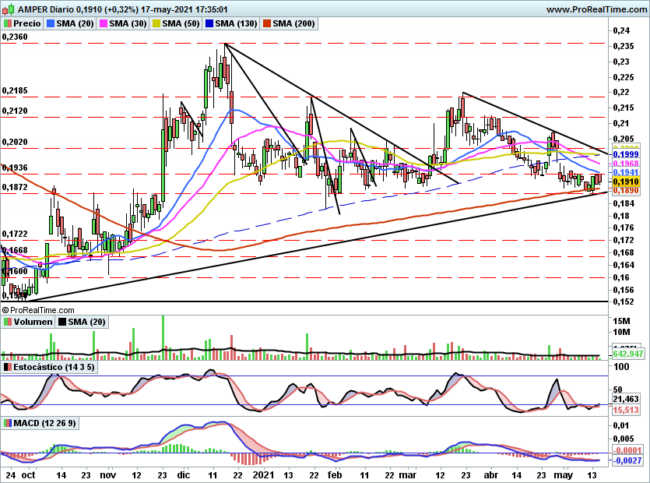Image resolution: width=650 pixels, height=483 pixels.
Task: Click the candlestick chart icon beside AMPER Diario
Action: point(8,9)
